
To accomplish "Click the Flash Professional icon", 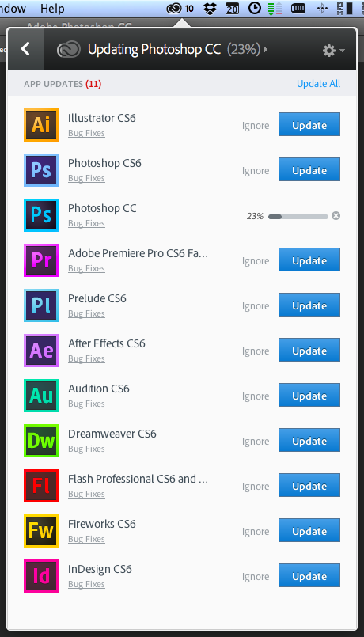I will 41,486.
